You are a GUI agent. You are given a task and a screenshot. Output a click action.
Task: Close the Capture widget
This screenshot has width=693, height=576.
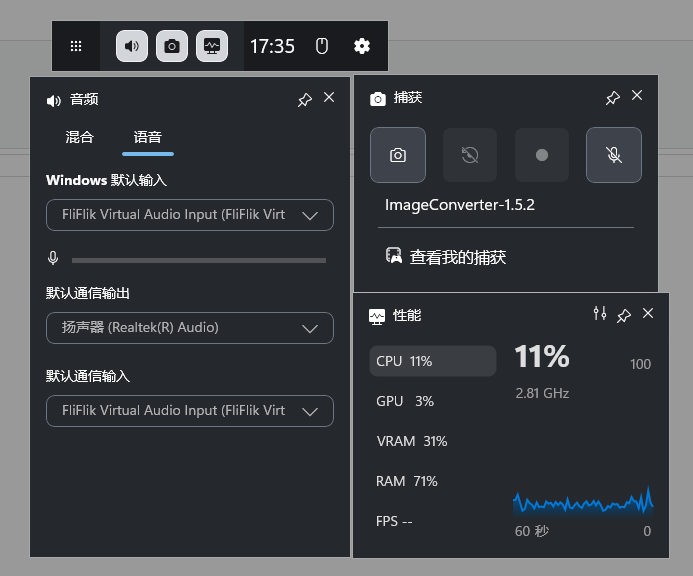pyautogui.click(x=637, y=95)
